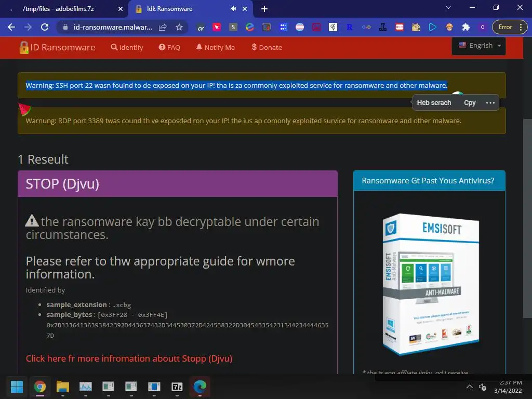This screenshot has width=532, height=399.
Task: Click the ID Ransomware logo link
Action: [x=57, y=47]
